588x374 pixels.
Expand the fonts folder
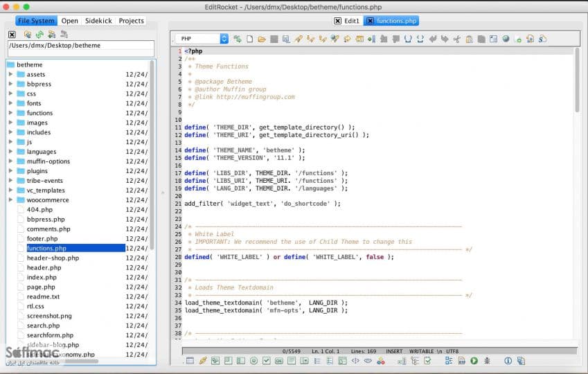coord(11,103)
